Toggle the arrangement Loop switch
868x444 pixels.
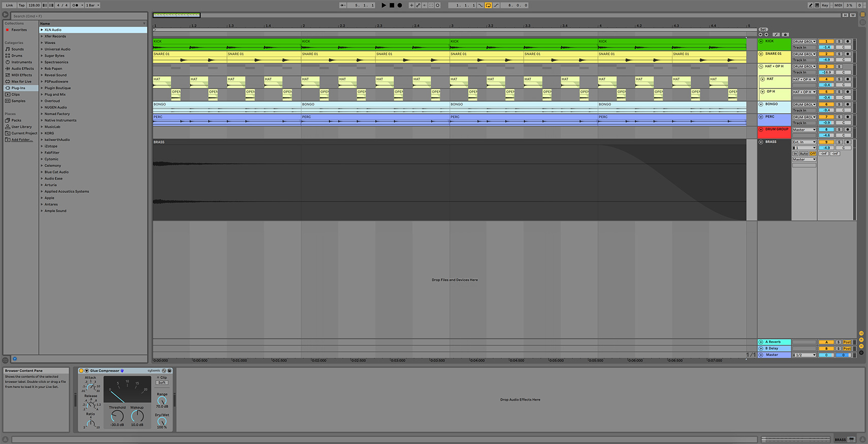click(x=488, y=5)
